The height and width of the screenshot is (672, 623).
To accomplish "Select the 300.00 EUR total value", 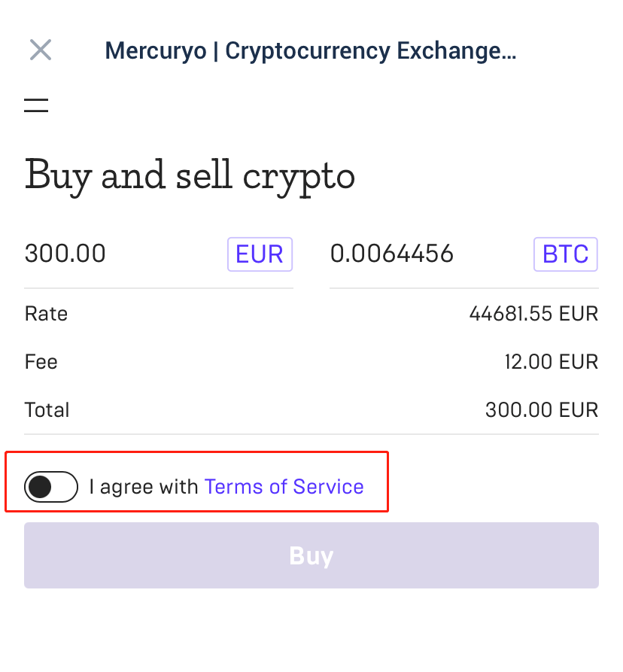I will coord(542,410).
